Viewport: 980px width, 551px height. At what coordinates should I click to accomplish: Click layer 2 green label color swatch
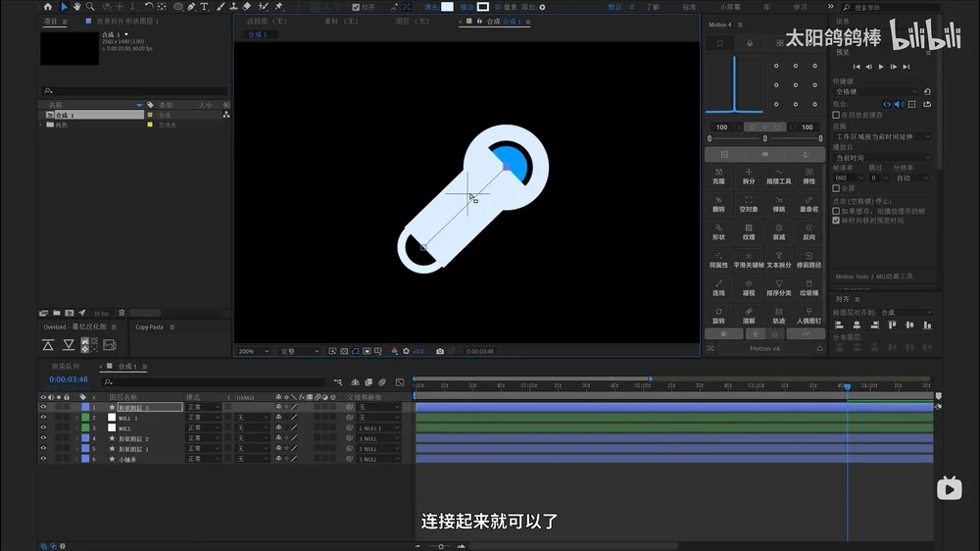(85, 418)
